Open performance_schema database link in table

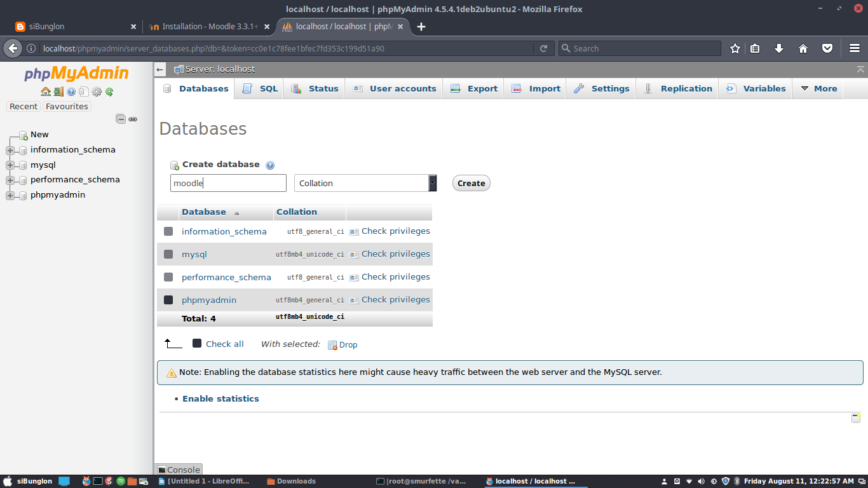(x=226, y=277)
